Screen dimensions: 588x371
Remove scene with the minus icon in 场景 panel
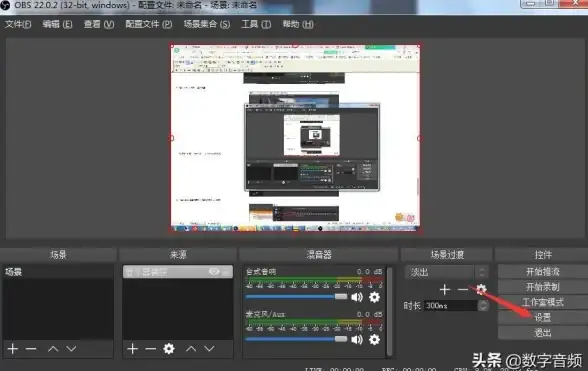coord(31,349)
